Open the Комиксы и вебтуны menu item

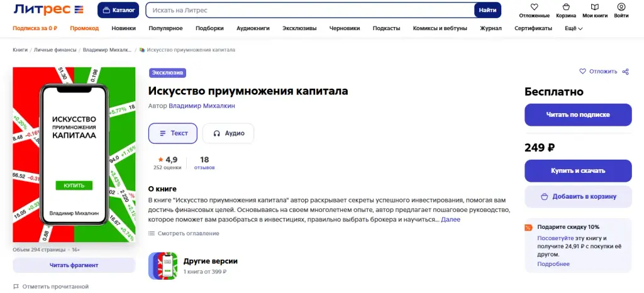[x=440, y=28]
